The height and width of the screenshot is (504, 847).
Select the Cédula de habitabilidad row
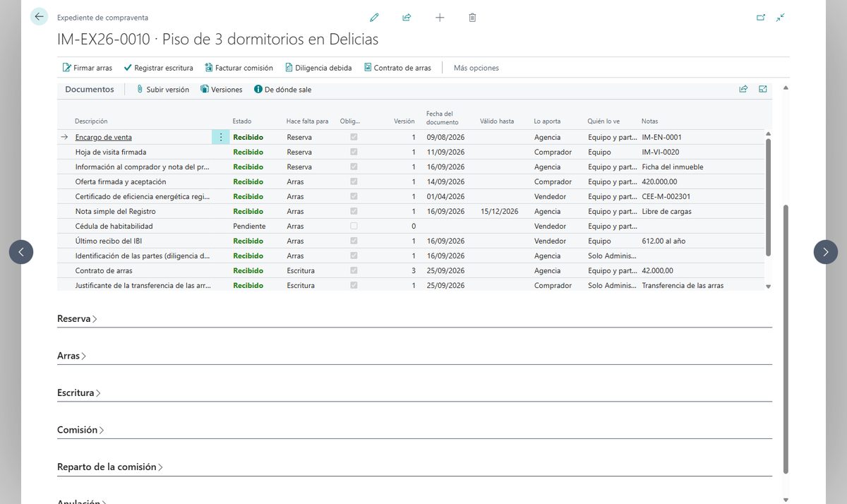coord(411,226)
